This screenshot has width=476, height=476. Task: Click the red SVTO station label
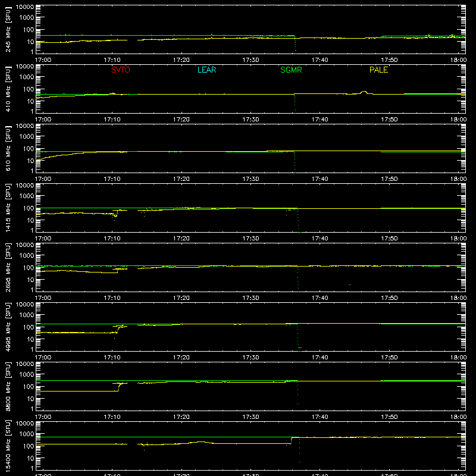(121, 70)
